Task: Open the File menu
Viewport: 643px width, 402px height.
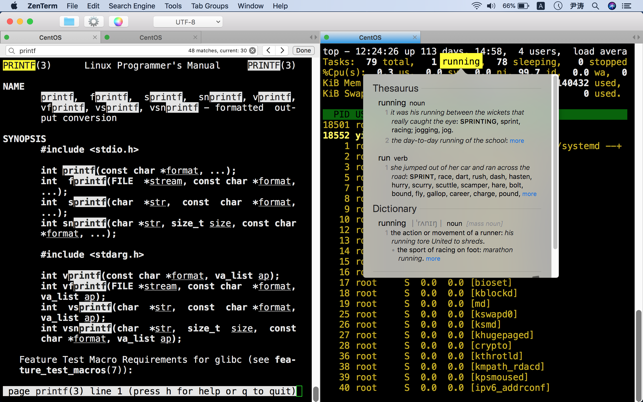Action: coord(72,6)
